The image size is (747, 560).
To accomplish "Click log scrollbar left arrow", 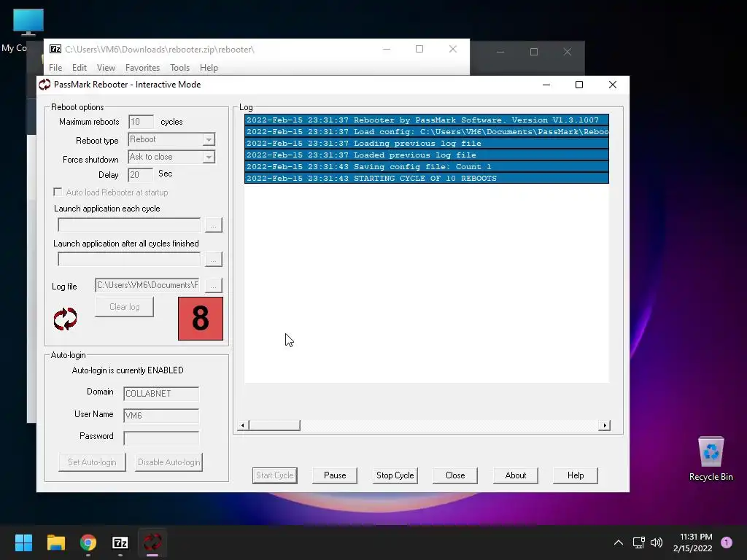I will tap(243, 425).
